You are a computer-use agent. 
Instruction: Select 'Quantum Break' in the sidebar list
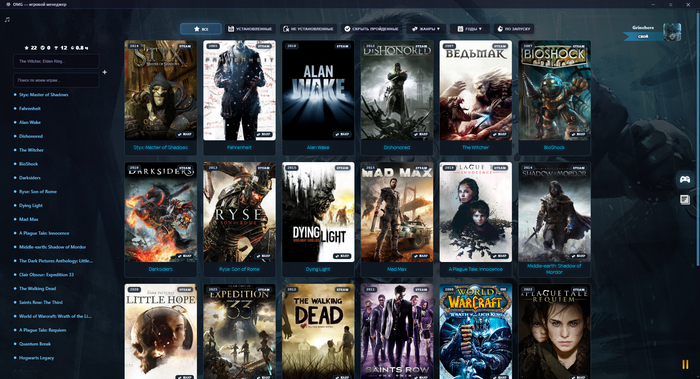[x=35, y=344]
